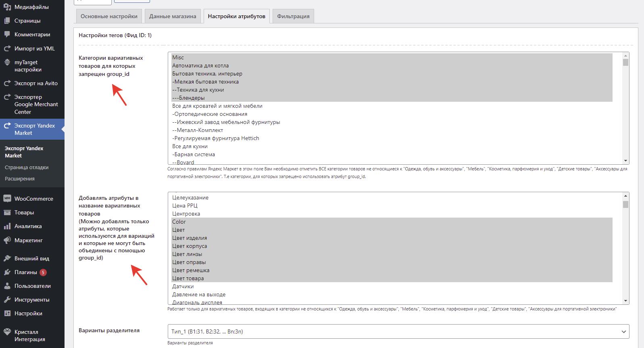Click the Кристалл Интеграция diamond icon
Image resolution: width=644 pixels, height=348 pixels.
click(x=7, y=332)
